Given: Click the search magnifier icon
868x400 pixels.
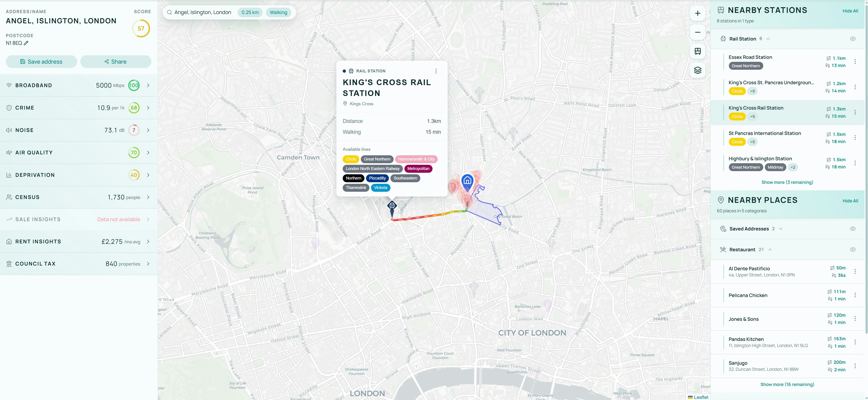Looking at the screenshot, I should point(169,12).
